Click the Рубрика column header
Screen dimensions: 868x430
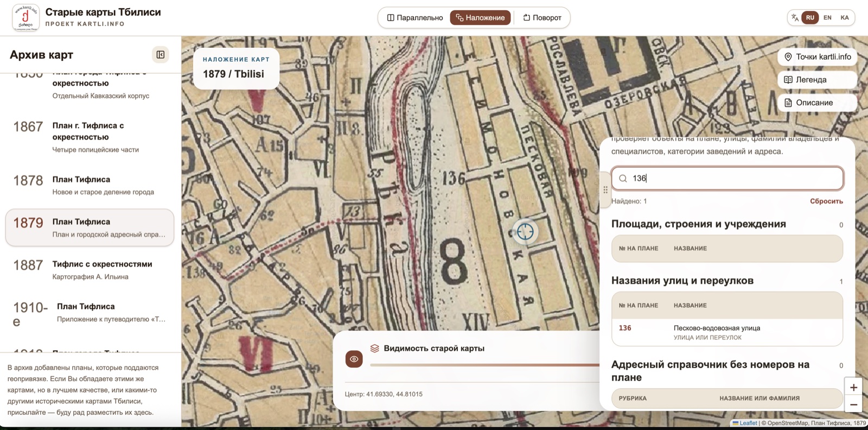click(633, 399)
